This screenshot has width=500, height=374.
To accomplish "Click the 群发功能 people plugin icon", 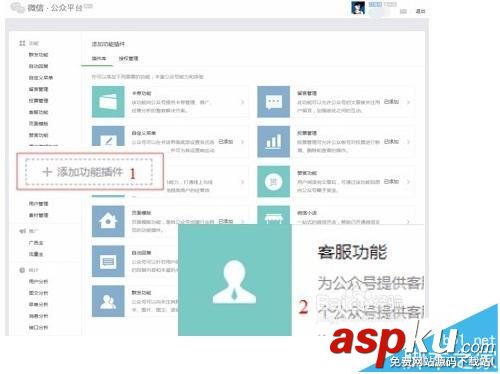I will [108, 301].
